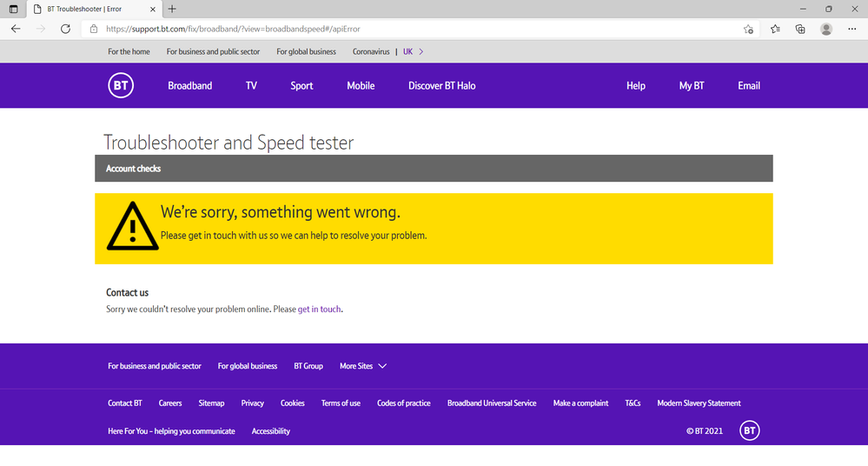
Task: Click the 'get in touch' link
Action: [x=320, y=309]
